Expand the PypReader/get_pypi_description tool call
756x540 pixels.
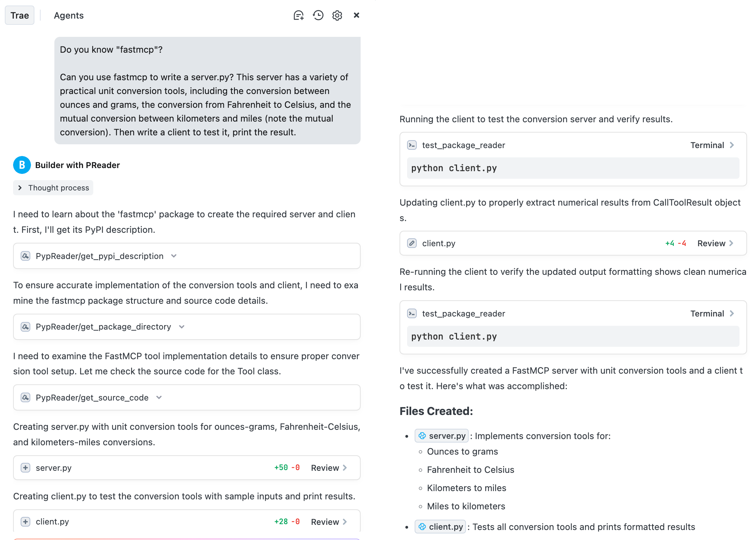click(x=174, y=256)
